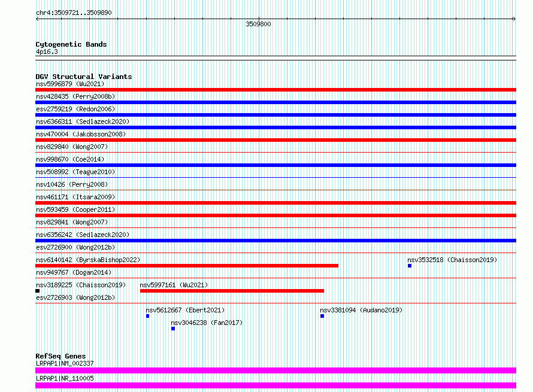Screen dimensions: 533x392
Task: Click the right arrow of the ruler
Action: (514, 19)
